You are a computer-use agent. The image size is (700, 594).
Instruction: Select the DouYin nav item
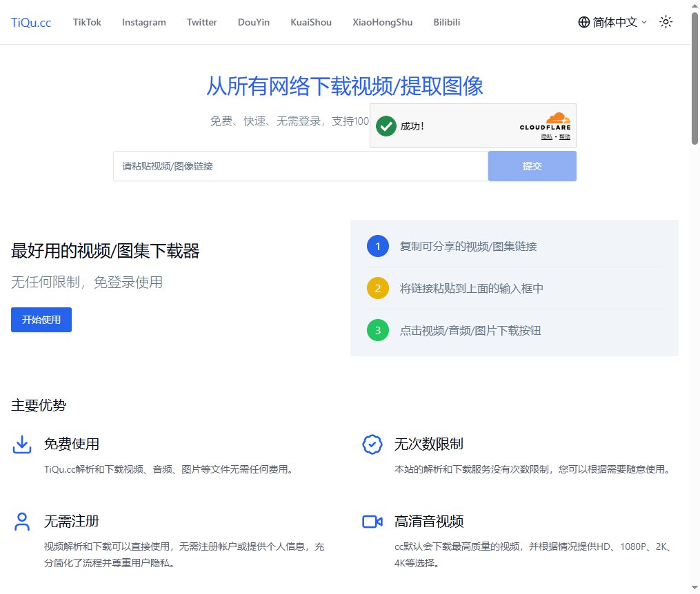pos(254,22)
